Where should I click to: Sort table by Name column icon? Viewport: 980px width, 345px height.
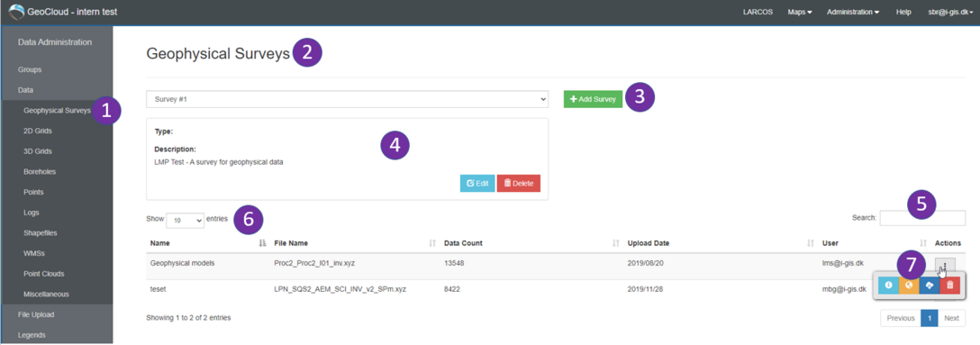tap(262, 243)
